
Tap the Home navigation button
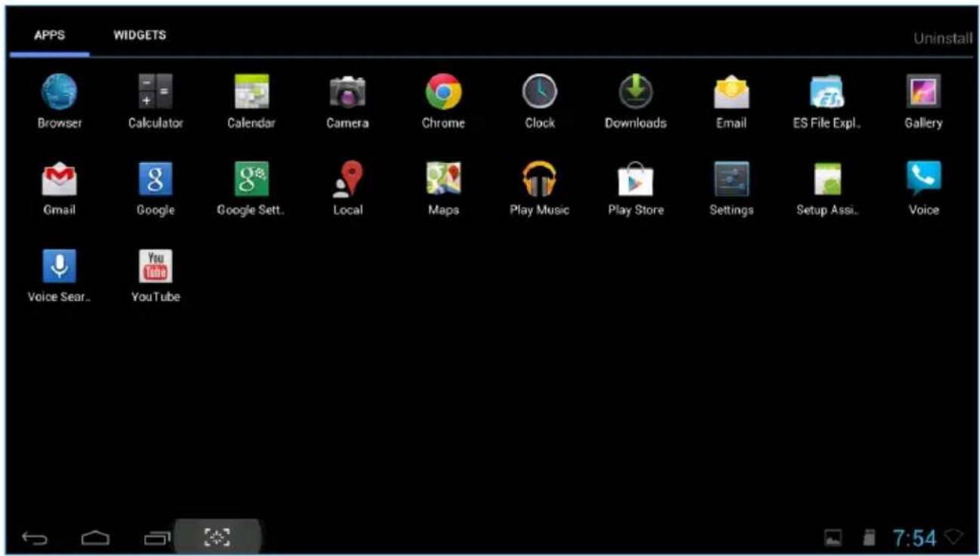(x=95, y=538)
